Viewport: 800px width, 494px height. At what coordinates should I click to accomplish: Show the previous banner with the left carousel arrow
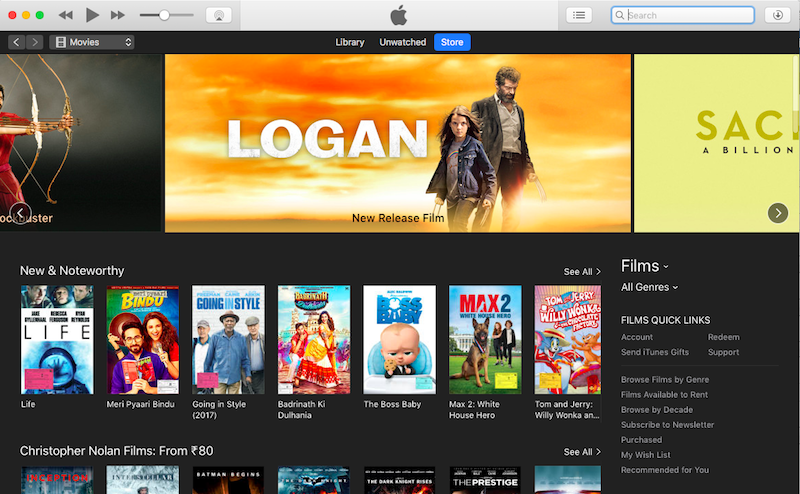(20, 213)
